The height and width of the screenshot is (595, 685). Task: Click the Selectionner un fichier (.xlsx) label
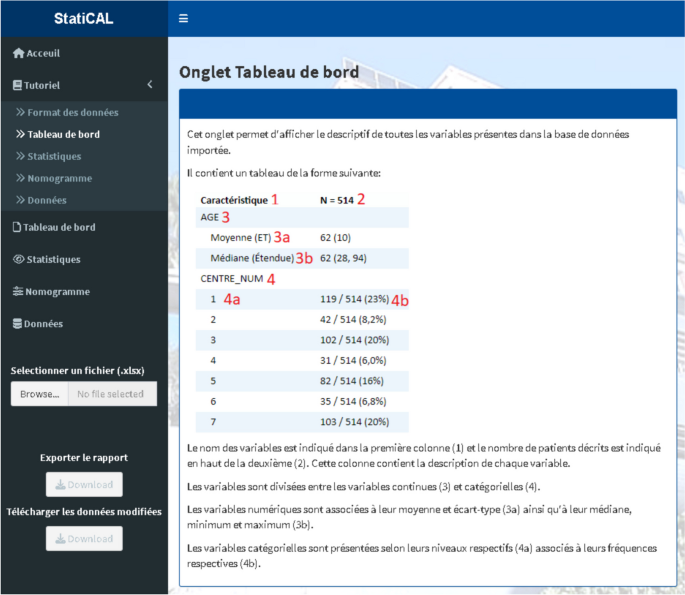click(77, 370)
